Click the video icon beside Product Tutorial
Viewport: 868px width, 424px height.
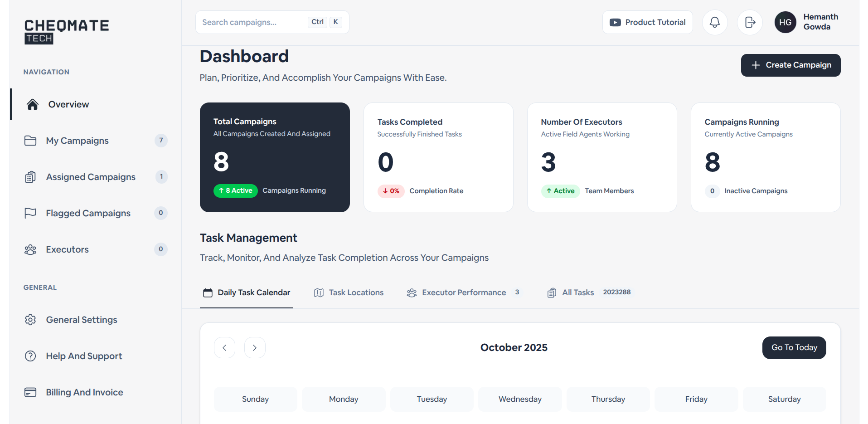pyautogui.click(x=616, y=22)
